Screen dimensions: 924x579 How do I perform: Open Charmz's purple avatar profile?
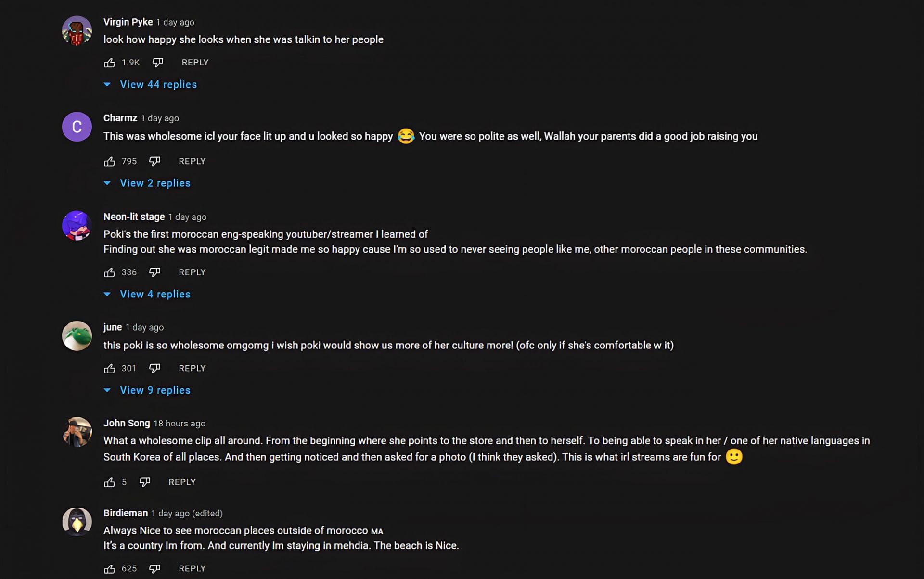point(77,127)
